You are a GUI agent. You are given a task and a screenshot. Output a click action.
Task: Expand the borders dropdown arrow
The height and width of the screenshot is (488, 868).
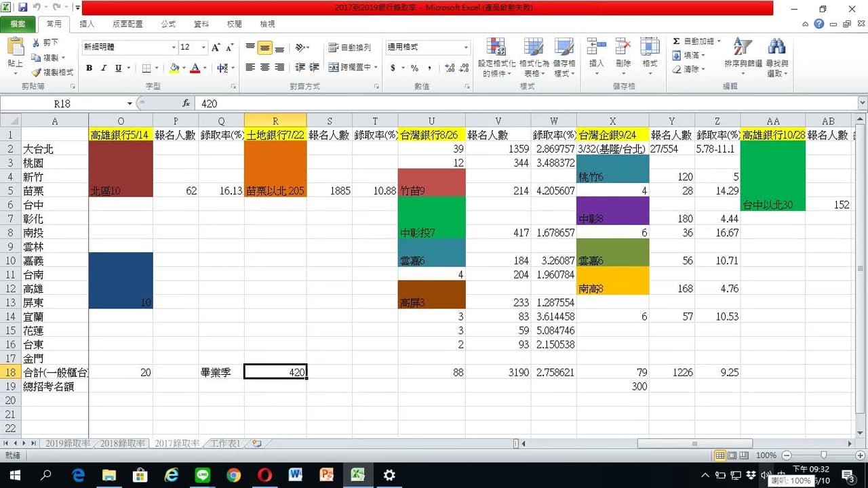coord(156,68)
